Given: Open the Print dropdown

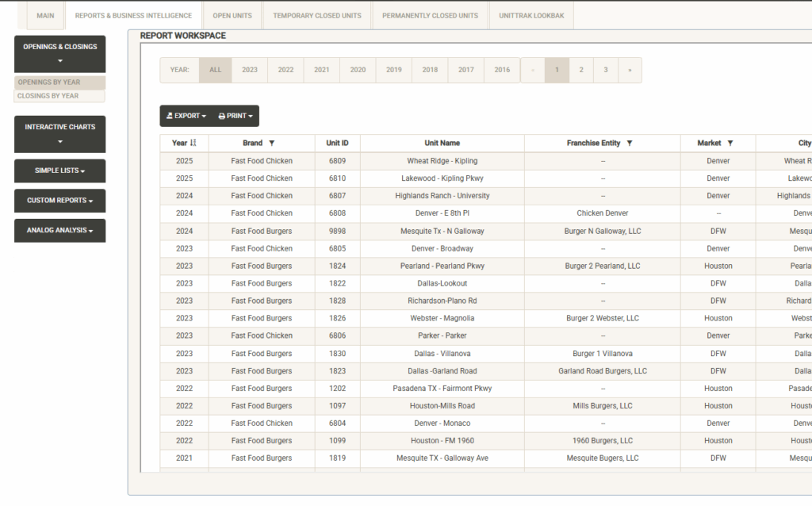Looking at the screenshot, I should (236, 116).
